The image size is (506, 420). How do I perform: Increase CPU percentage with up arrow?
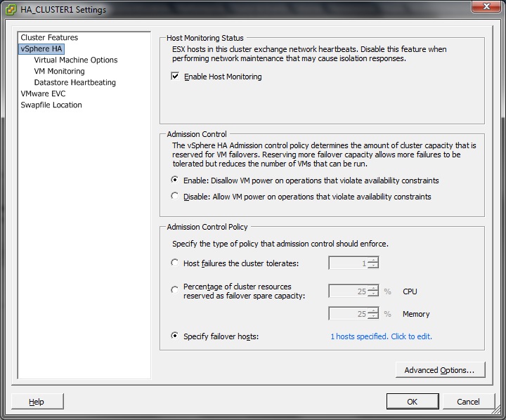[373, 288]
